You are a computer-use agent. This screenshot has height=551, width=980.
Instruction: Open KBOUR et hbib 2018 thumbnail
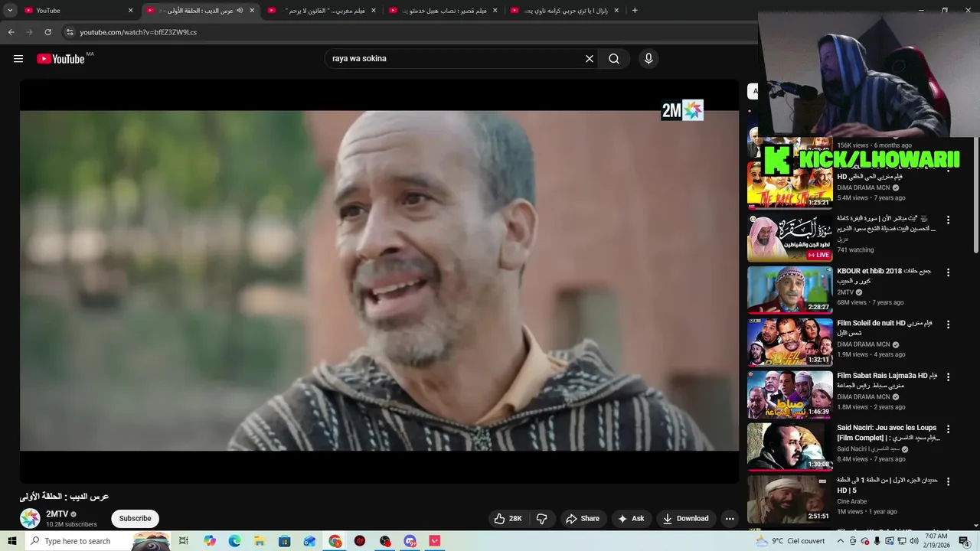click(789, 290)
